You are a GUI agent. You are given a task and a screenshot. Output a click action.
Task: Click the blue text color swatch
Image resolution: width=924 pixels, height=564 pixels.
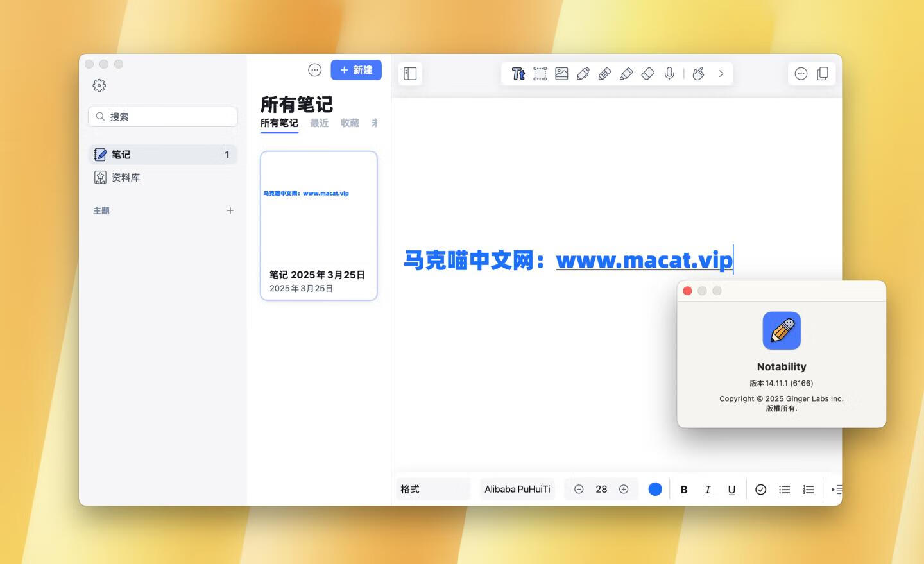tap(655, 490)
